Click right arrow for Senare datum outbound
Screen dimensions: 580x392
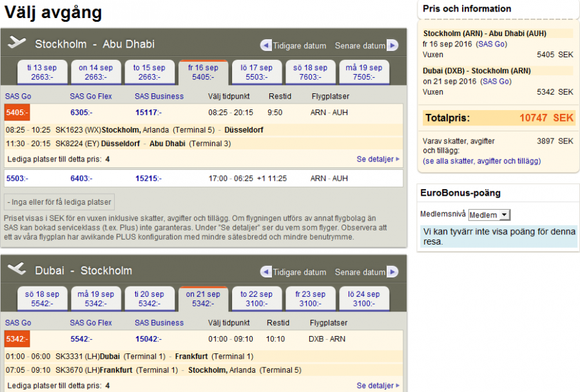click(x=392, y=46)
